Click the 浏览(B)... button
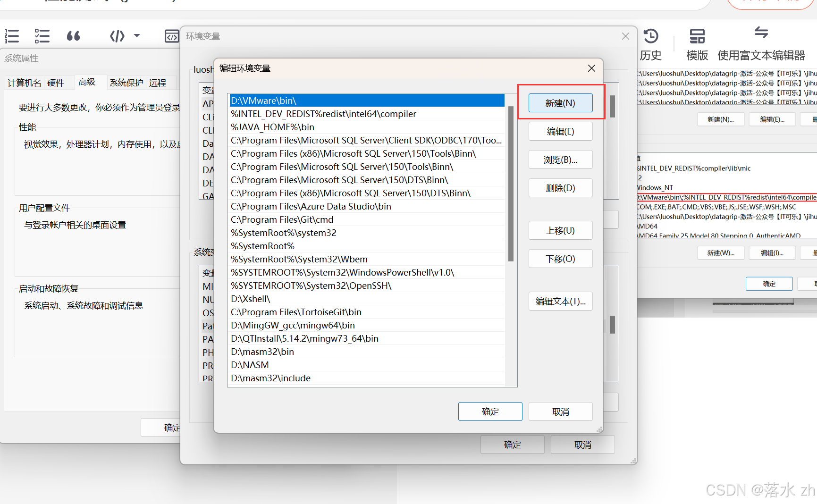Screen dimensions: 817x504 560,160
